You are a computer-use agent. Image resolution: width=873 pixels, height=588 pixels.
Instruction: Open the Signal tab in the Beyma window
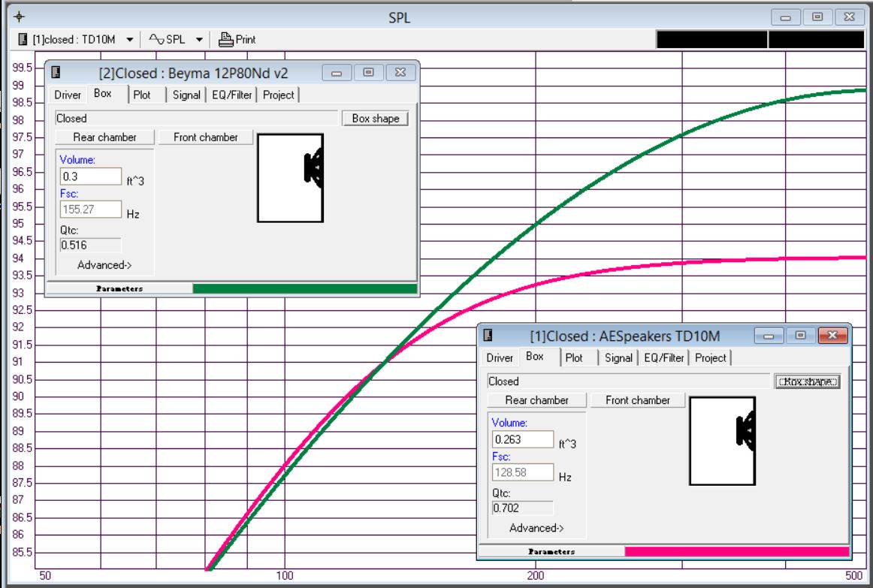186,95
